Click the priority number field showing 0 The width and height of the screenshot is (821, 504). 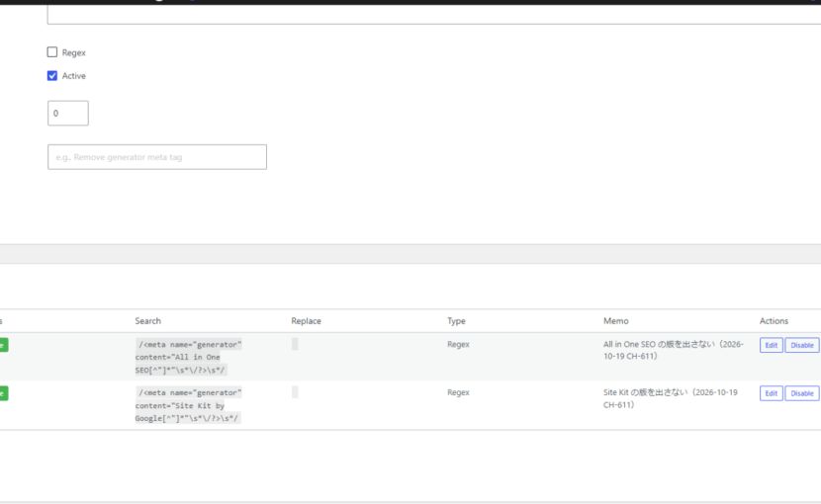tap(68, 113)
